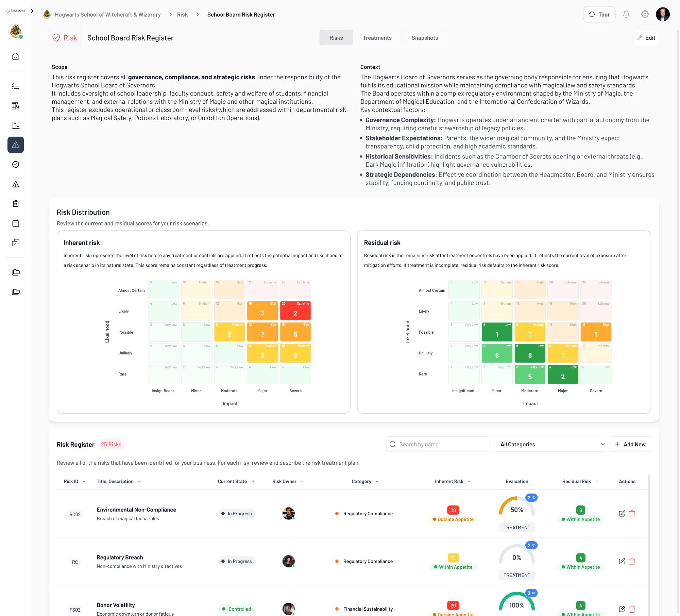Open the Risk Owner column dropdown
Viewport: 680px width, 616px height.
(x=302, y=481)
